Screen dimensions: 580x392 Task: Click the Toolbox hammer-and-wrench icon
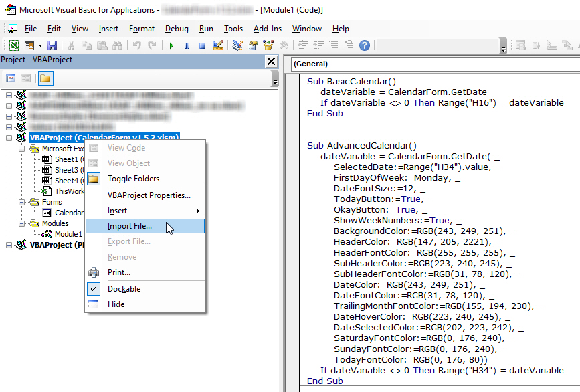pos(284,45)
